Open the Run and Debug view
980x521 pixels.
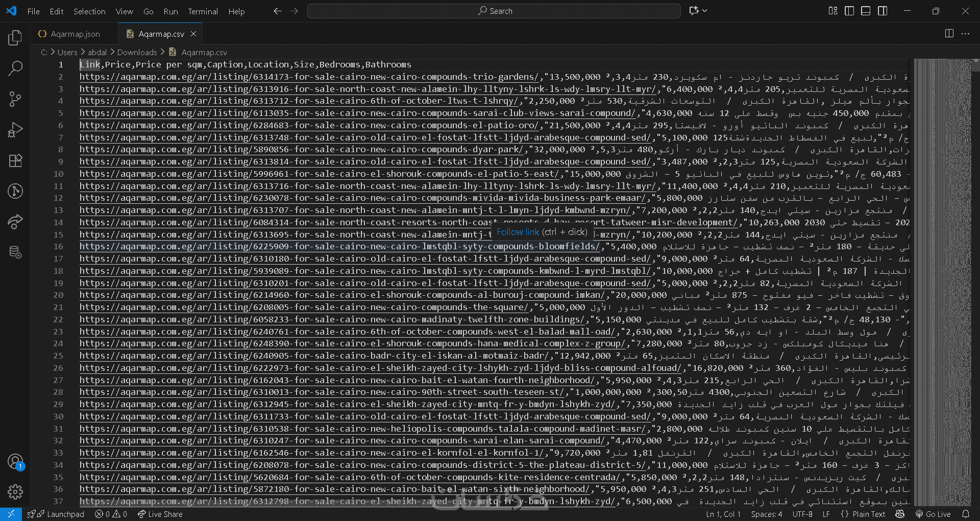coord(15,130)
